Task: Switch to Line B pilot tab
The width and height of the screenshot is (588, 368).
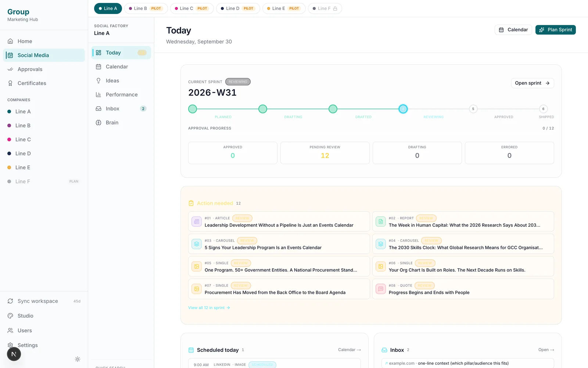Action: point(146,8)
